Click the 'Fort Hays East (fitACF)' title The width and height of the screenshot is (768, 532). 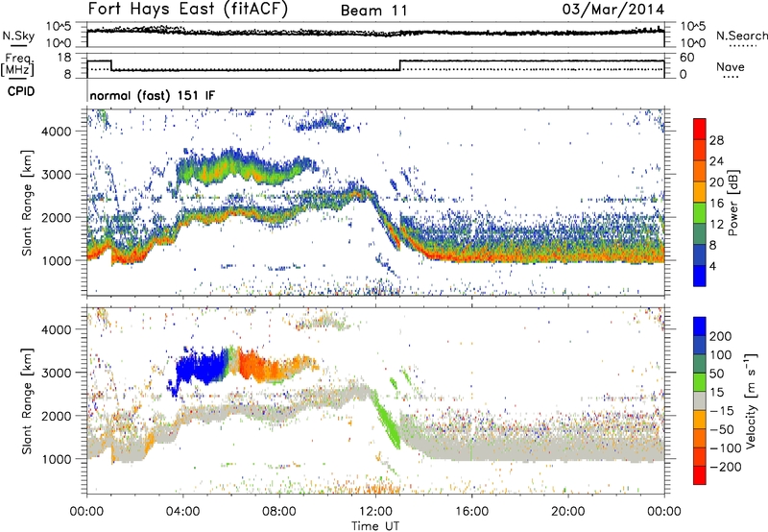(x=188, y=9)
